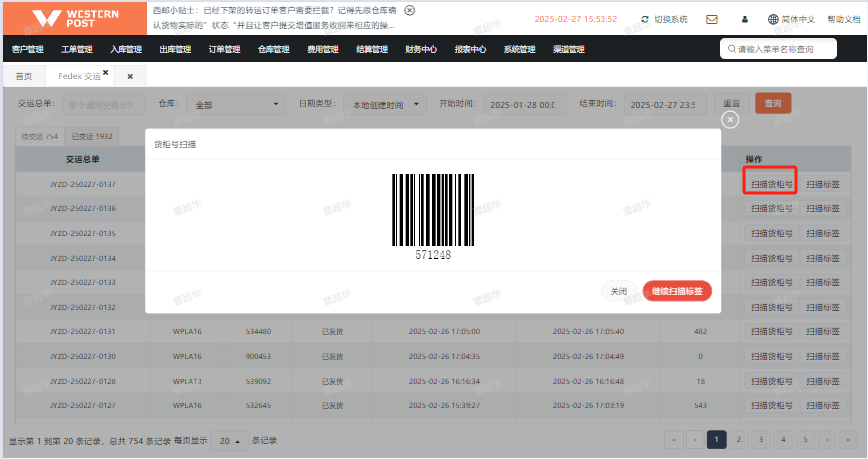Click the row JYZD-250227-0136

coord(83,209)
